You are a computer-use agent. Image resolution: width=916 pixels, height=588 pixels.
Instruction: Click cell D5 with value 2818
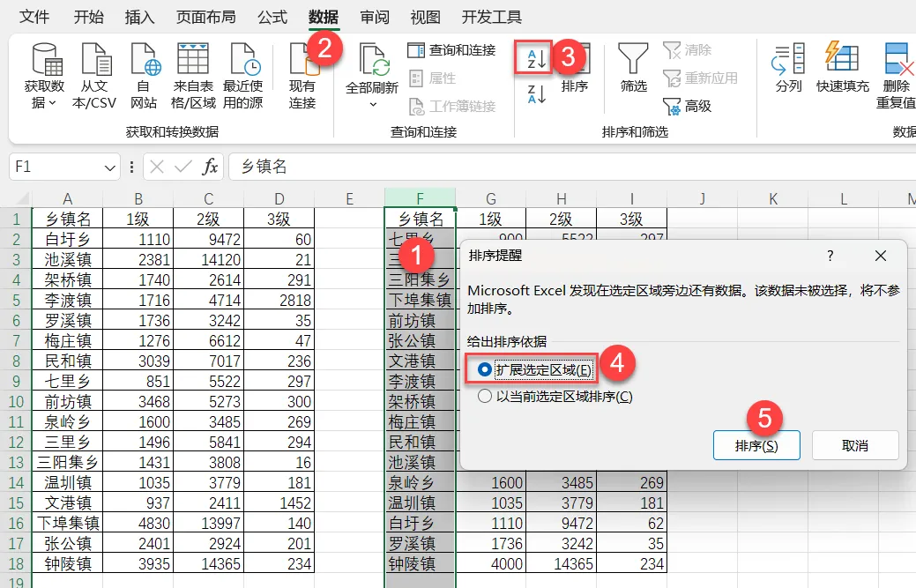coord(279,300)
